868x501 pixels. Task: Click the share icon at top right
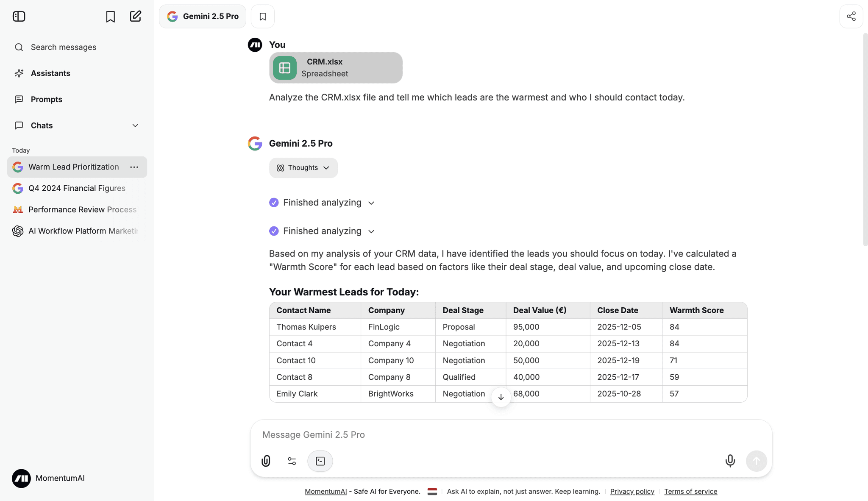tap(851, 17)
